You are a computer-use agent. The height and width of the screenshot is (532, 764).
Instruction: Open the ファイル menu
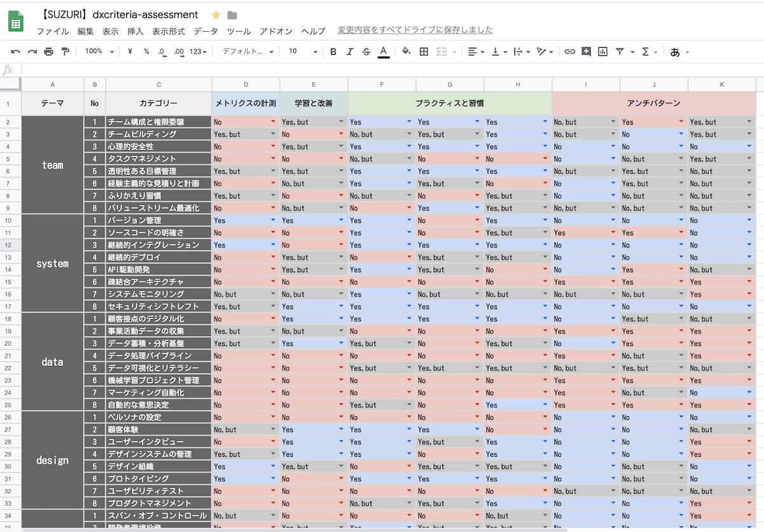[52, 31]
